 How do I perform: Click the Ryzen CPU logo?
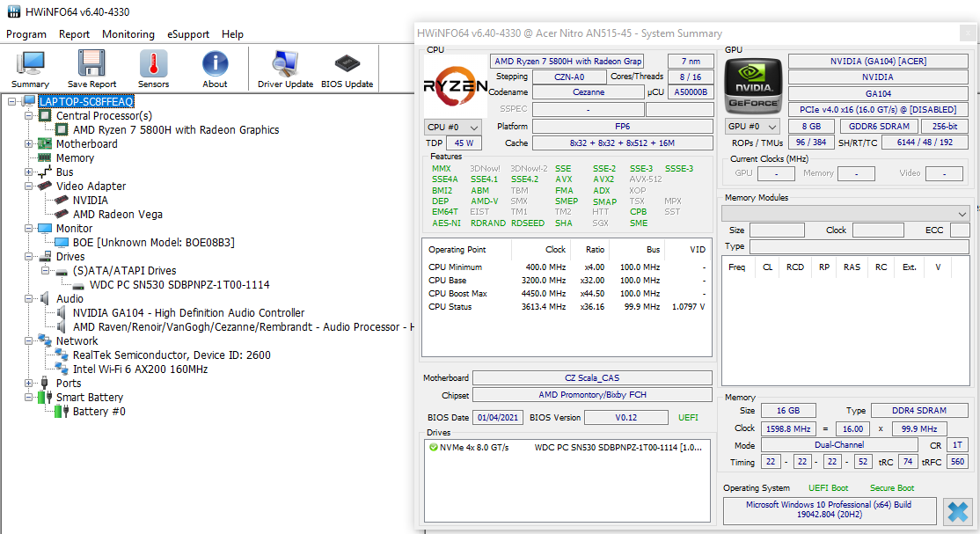[456, 85]
